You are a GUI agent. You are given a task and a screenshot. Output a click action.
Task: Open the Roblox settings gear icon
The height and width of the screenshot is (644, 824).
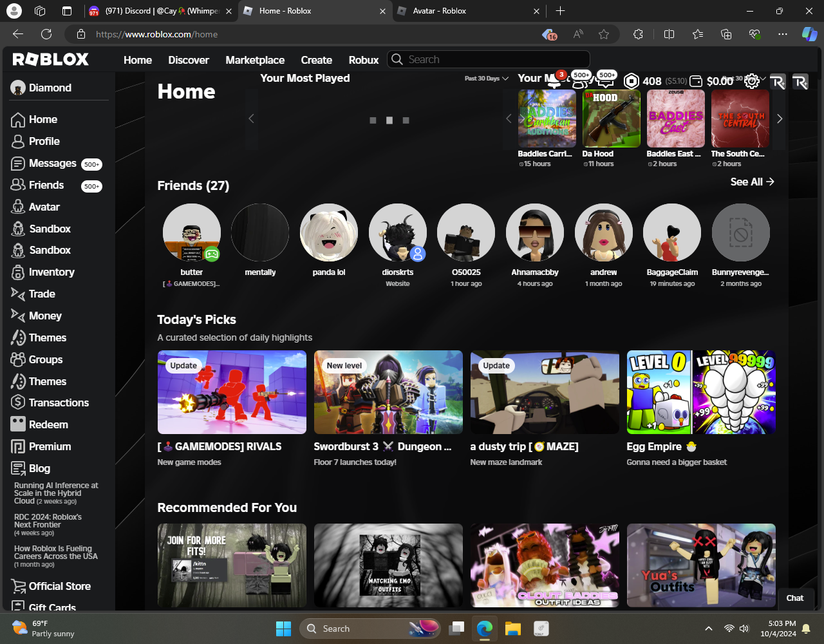click(x=751, y=81)
